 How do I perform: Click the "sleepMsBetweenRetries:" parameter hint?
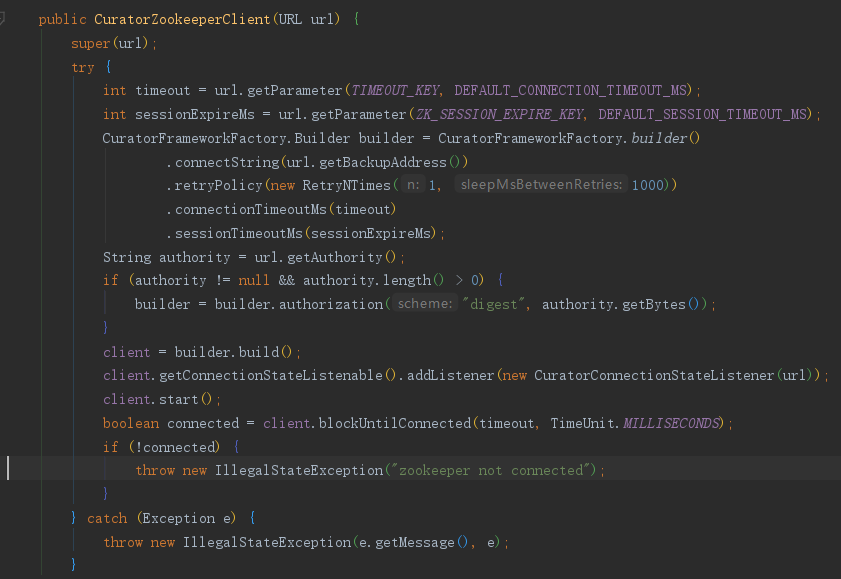click(x=540, y=184)
